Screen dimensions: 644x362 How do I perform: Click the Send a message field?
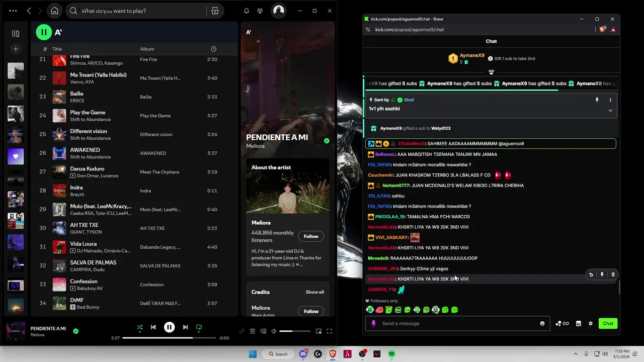458,323
